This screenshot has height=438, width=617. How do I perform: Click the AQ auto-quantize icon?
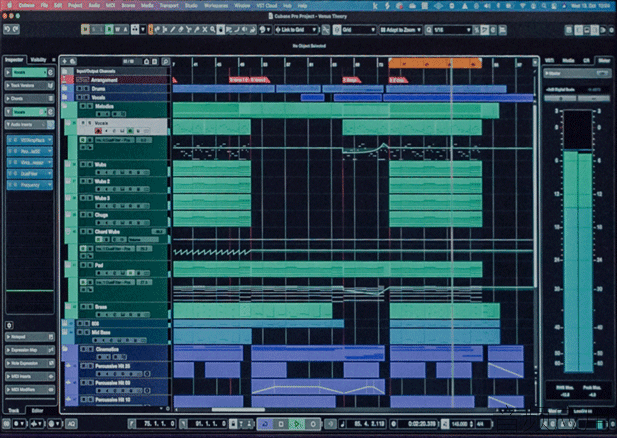pos(72,424)
